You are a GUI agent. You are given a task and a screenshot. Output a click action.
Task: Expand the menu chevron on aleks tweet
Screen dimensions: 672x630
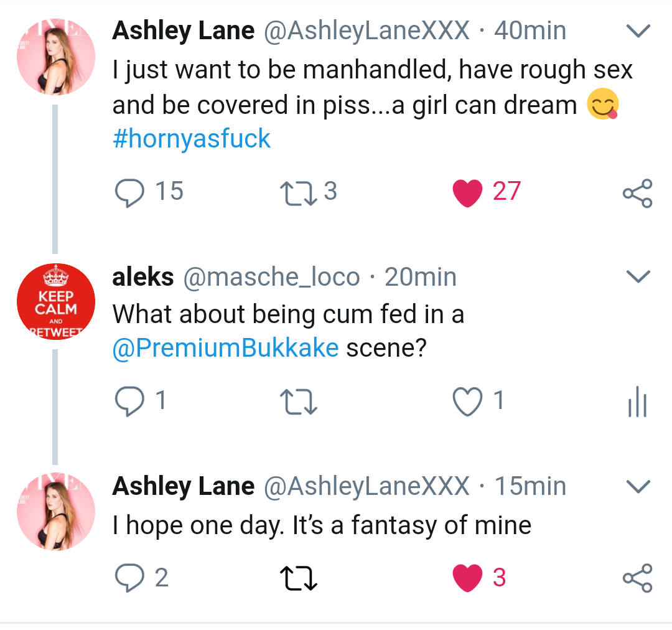pyautogui.click(x=638, y=277)
